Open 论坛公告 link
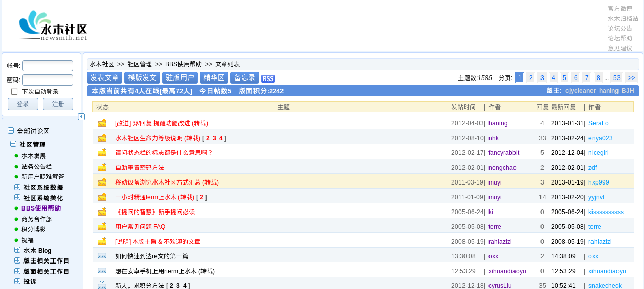 [x=620, y=29]
